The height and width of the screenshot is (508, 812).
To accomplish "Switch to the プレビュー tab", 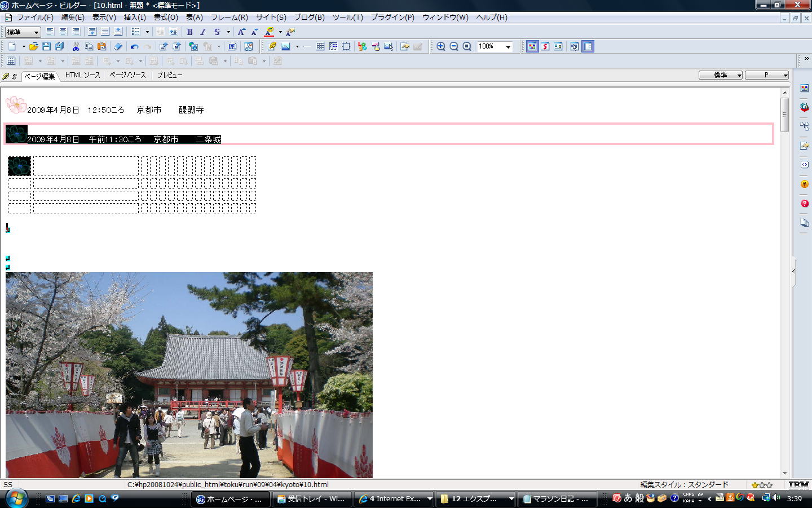I will point(170,75).
